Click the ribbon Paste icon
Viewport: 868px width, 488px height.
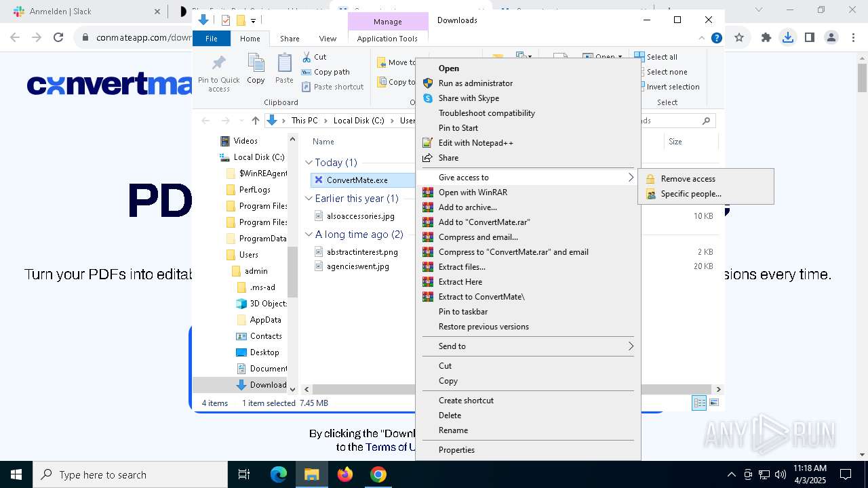284,63
